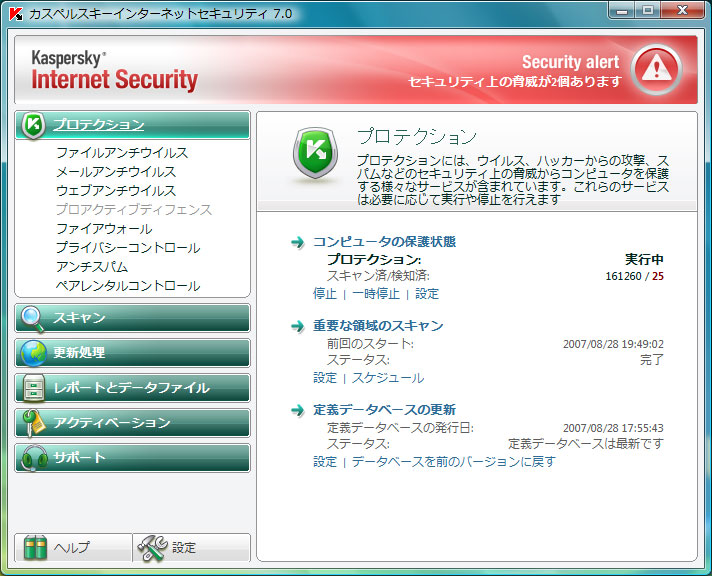
Task: Click the 定義データベースは最新です status text
Action: [x=586, y=444]
